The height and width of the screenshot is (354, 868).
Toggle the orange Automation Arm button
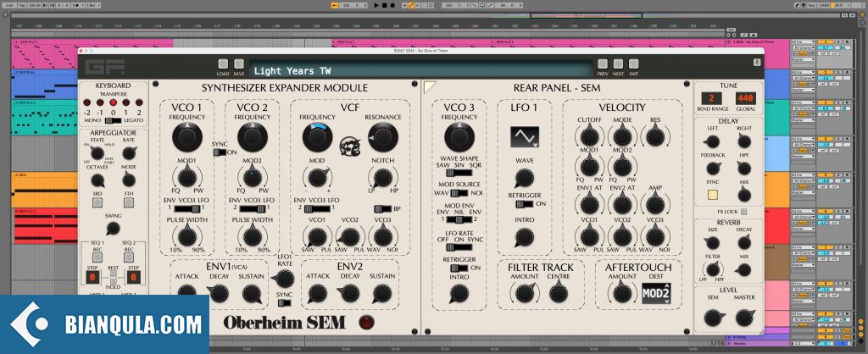click(x=411, y=5)
